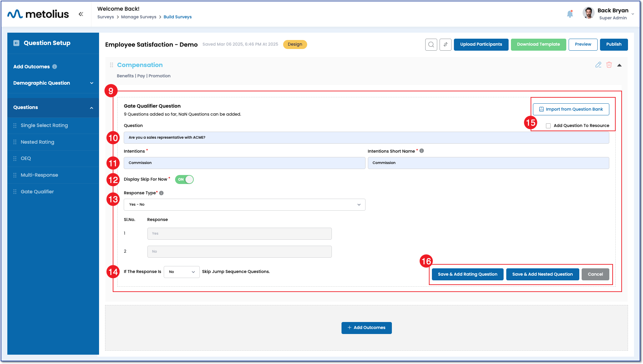Collapse the sidebar with double-chevron icon
The width and height of the screenshot is (643, 364).
pos(81,14)
